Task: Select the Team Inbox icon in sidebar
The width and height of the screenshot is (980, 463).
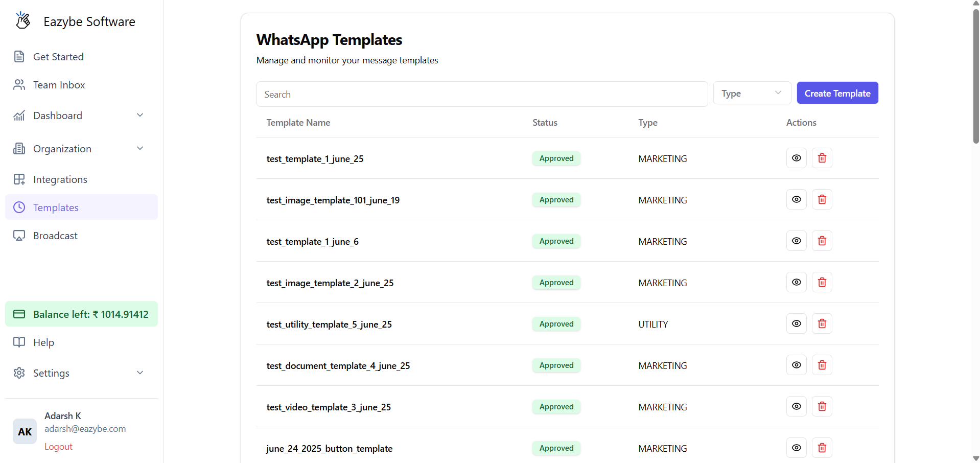Action: pyautogui.click(x=19, y=85)
